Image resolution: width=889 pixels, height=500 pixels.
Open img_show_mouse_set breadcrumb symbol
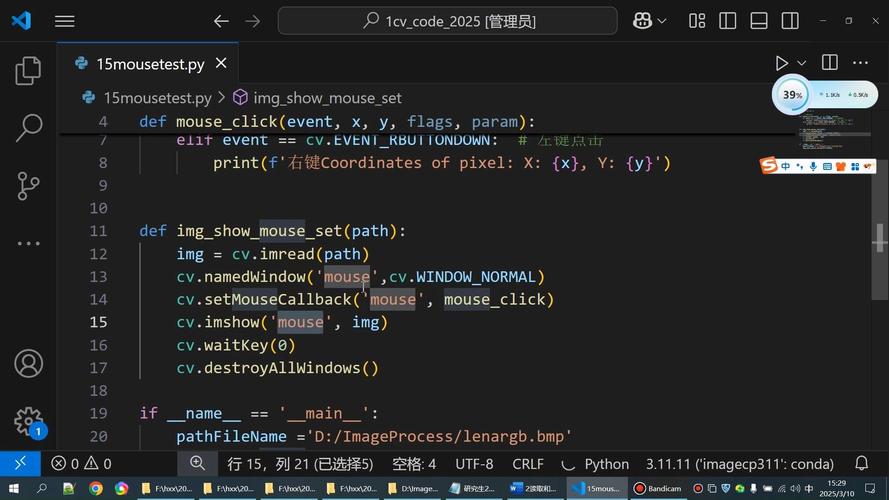[x=327, y=98]
